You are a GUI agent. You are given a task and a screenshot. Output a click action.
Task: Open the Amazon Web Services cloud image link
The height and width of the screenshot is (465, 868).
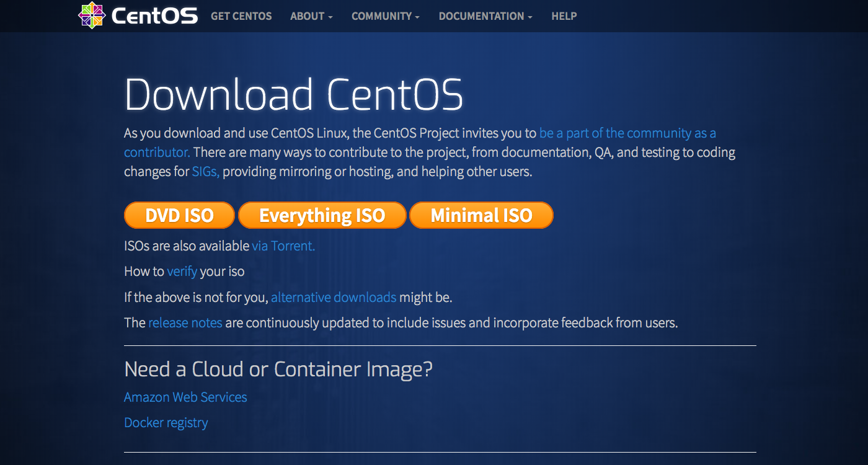coord(185,397)
